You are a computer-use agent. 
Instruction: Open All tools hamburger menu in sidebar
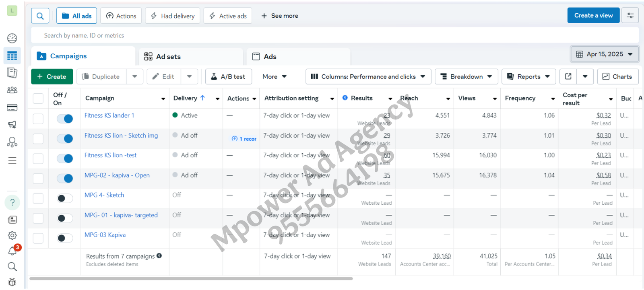pos(12,160)
